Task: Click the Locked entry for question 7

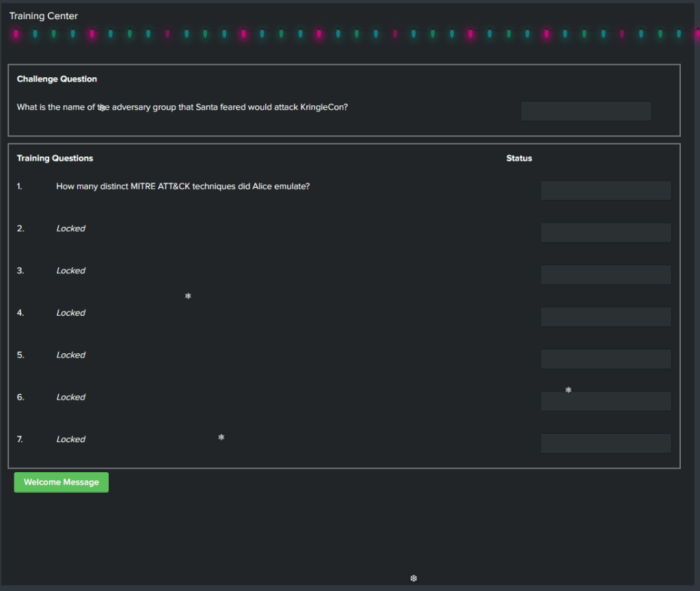Action: tap(70, 439)
